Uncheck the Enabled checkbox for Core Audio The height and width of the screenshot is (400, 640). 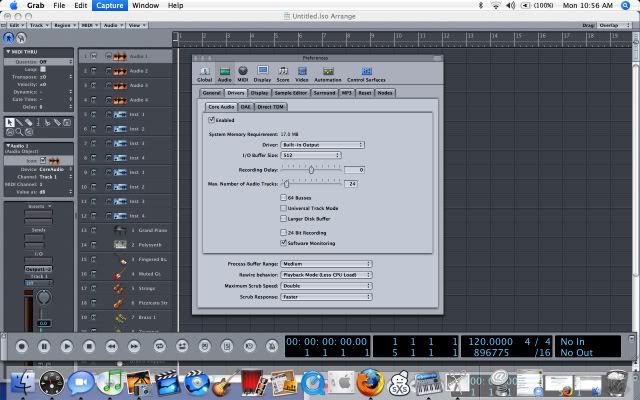211,120
